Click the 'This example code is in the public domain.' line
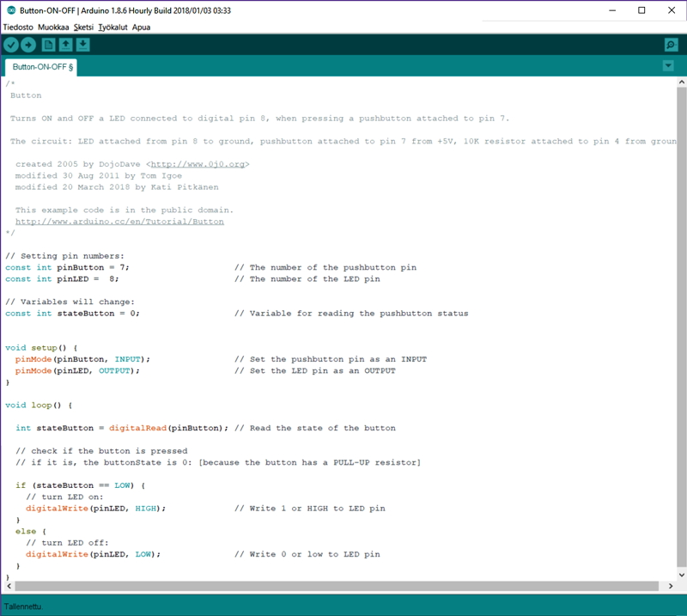 pos(125,210)
